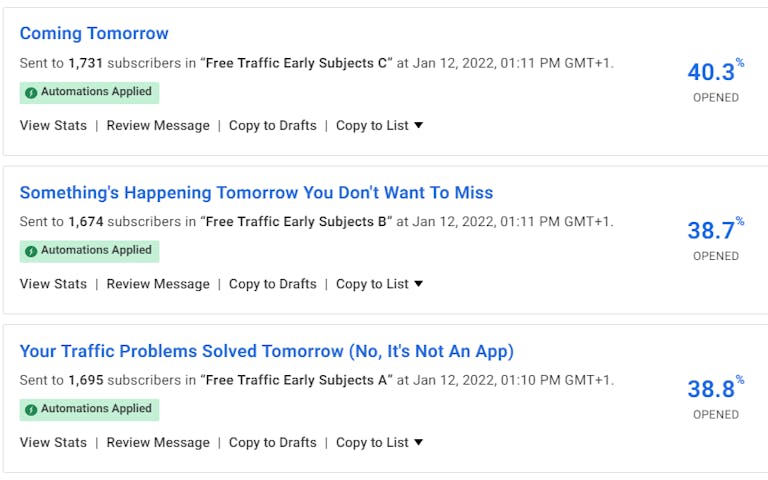Click the automations icon under Your Traffic Problems Solved

point(31,410)
